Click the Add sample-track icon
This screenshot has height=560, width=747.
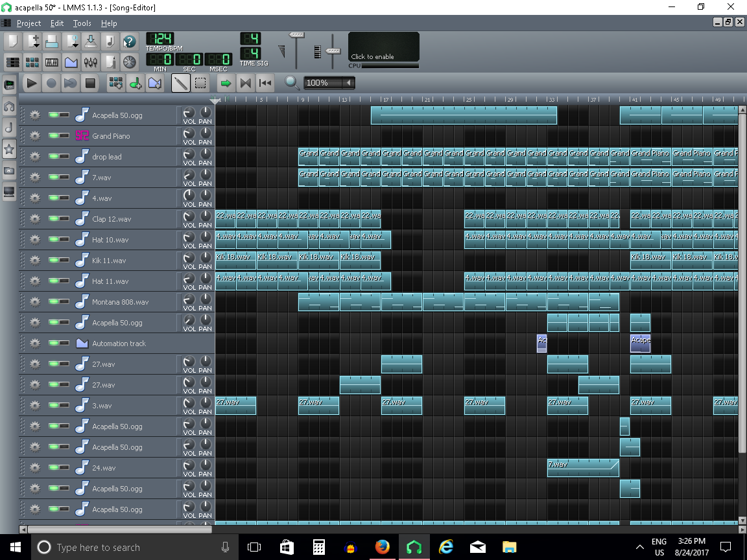pyautogui.click(x=135, y=83)
